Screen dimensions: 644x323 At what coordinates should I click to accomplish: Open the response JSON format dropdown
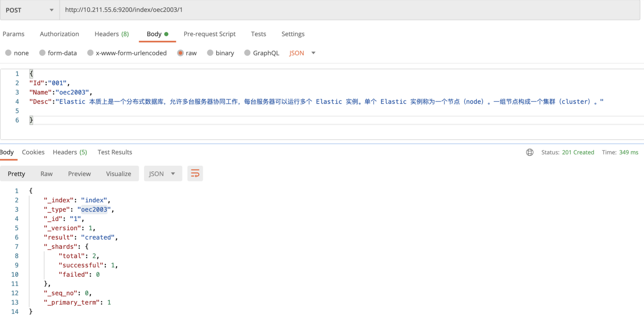(162, 173)
